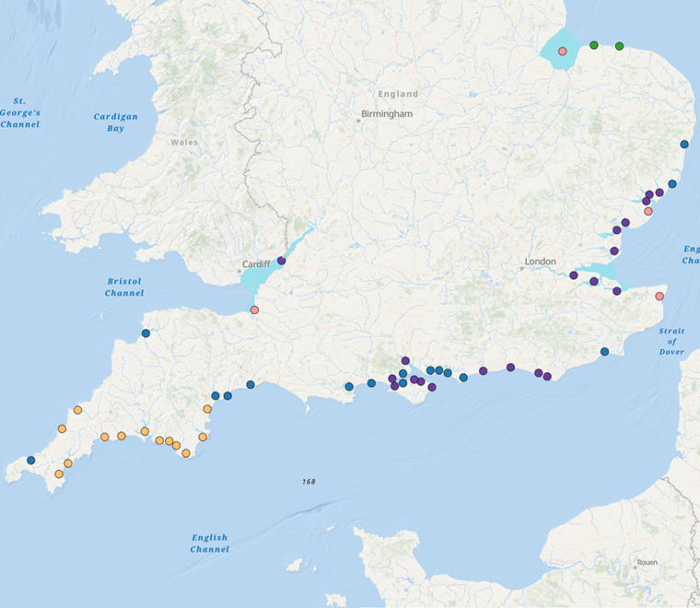Click the purple marker beside Cardiff
This screenshot has width=700, height=608.
281,261
